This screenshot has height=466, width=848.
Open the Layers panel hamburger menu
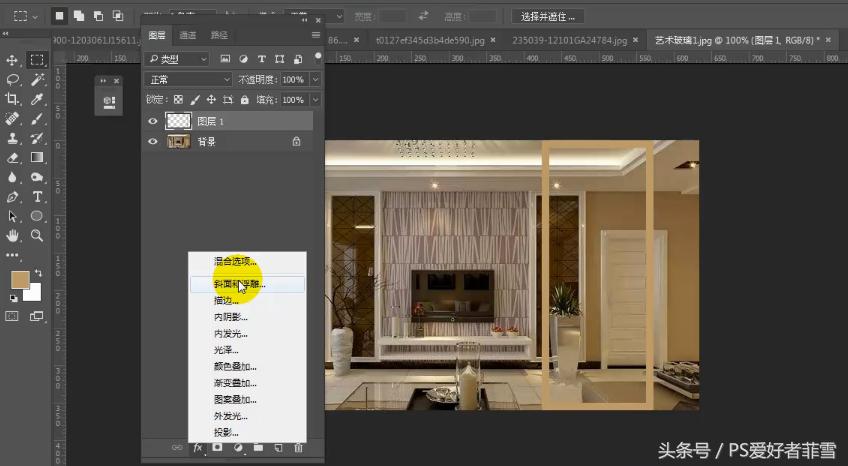316,35
